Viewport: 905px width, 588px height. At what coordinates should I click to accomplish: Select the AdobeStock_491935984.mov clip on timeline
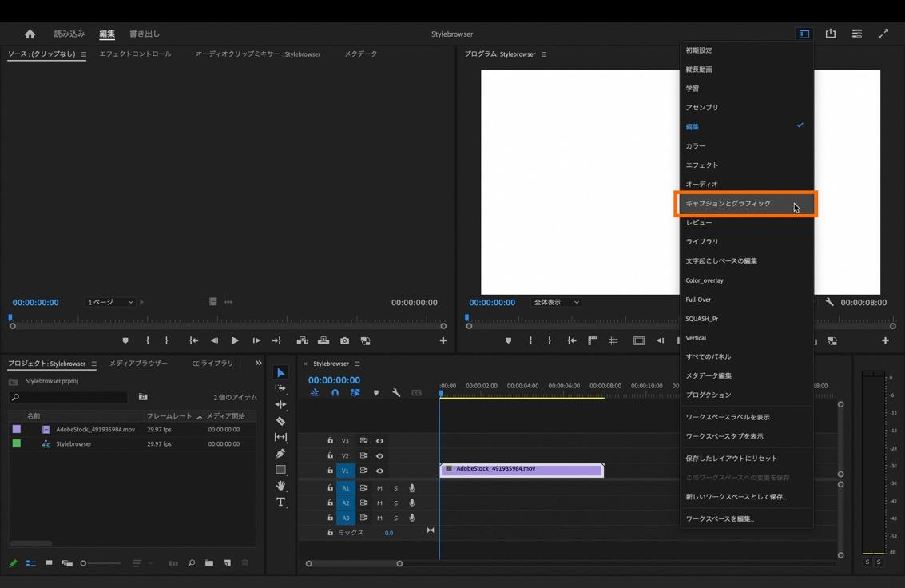[x=522, y=470]
